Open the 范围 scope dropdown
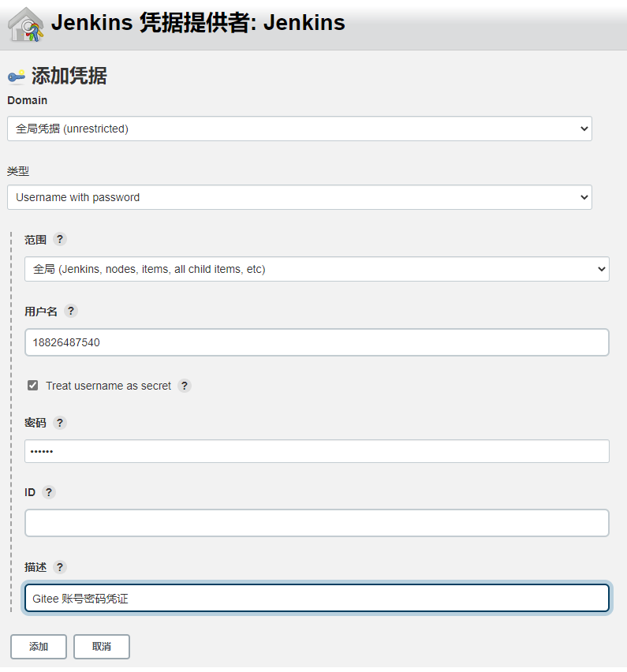Screen dimensions: 627x672 pyautogui.click(x=316, y=269)
